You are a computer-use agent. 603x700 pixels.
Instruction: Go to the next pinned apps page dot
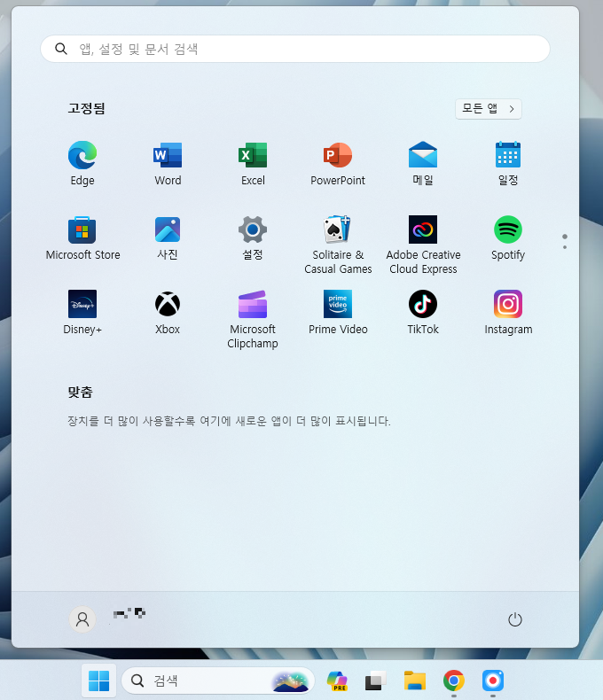click(x=565, y=247)
